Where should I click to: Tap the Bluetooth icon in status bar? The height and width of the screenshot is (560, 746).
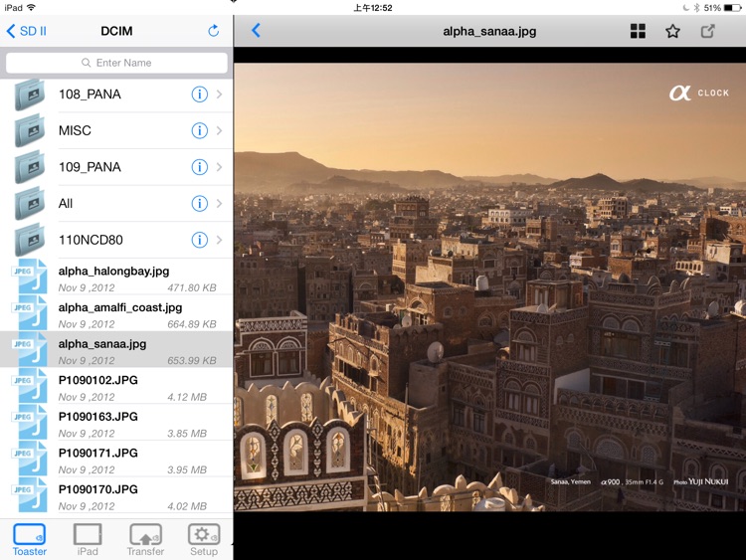(x=696, y=8)
